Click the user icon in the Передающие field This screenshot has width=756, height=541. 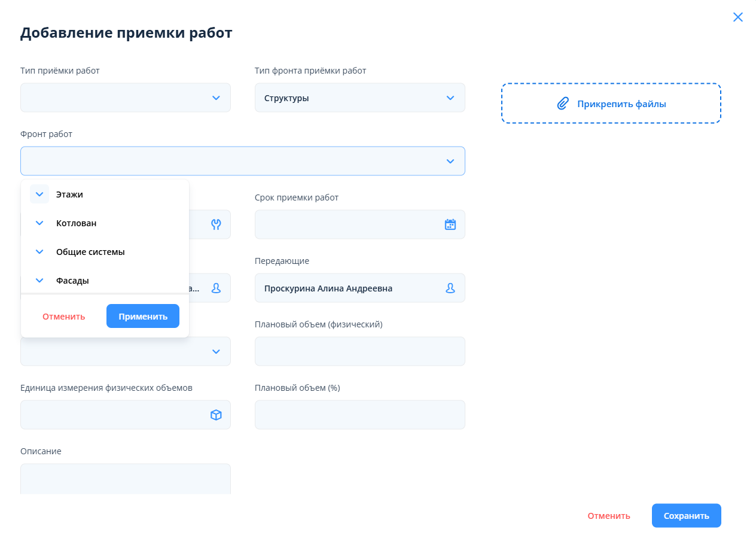(x=450, y=288)
